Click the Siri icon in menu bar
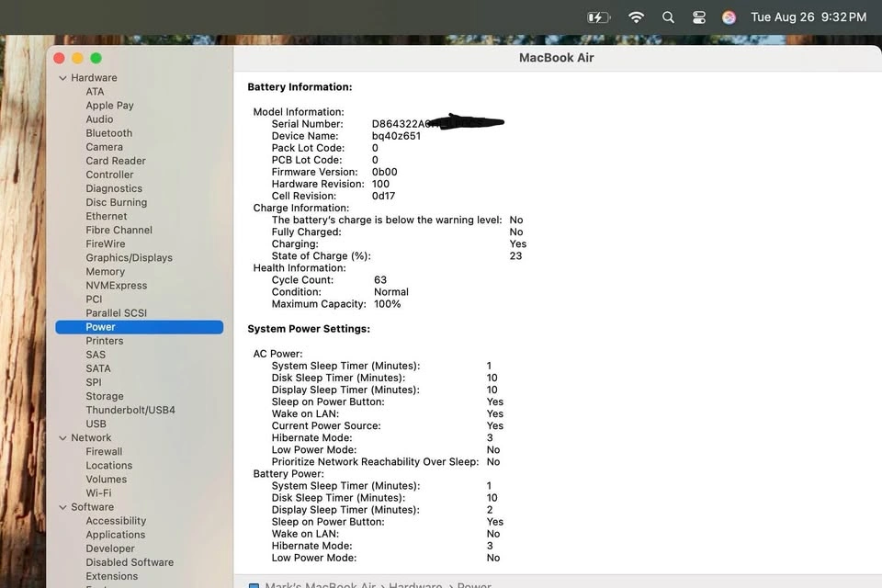This screenshot has height=588, width=882. [729, 17]
